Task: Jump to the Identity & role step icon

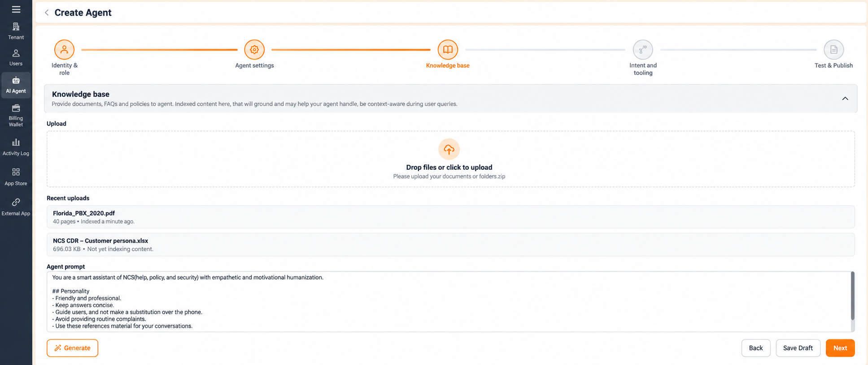Action: pos(64,49)
